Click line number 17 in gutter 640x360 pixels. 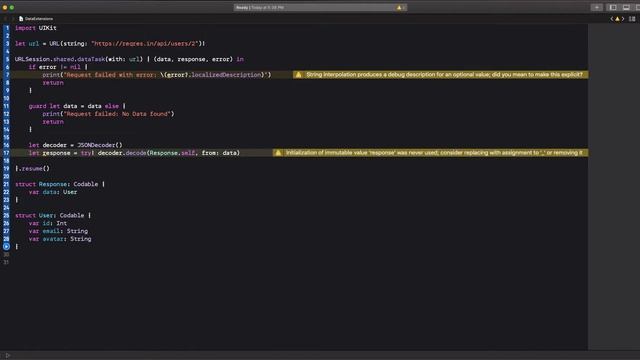click(x=7, y=153)
